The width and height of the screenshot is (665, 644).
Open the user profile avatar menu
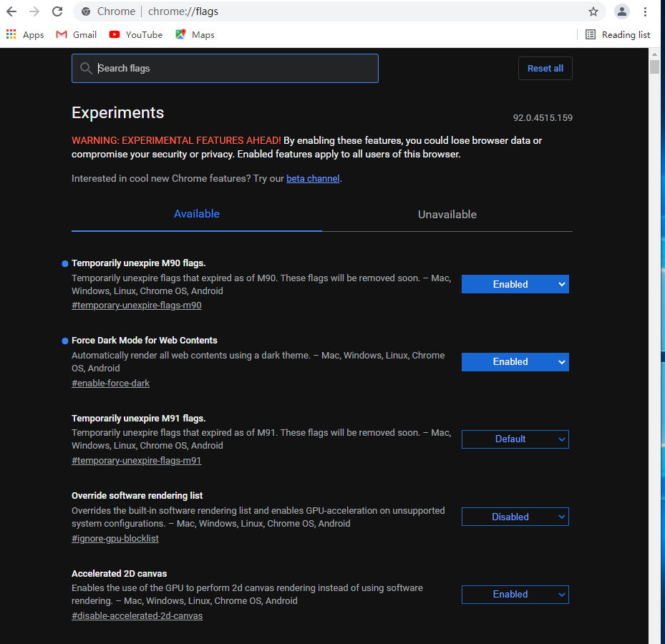(622, 11)
